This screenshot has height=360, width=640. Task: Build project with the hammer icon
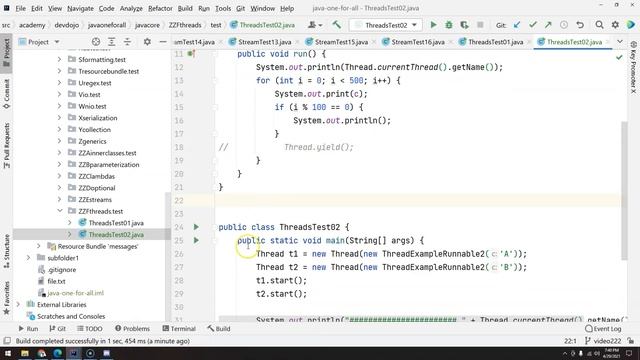tap(336, 25)
